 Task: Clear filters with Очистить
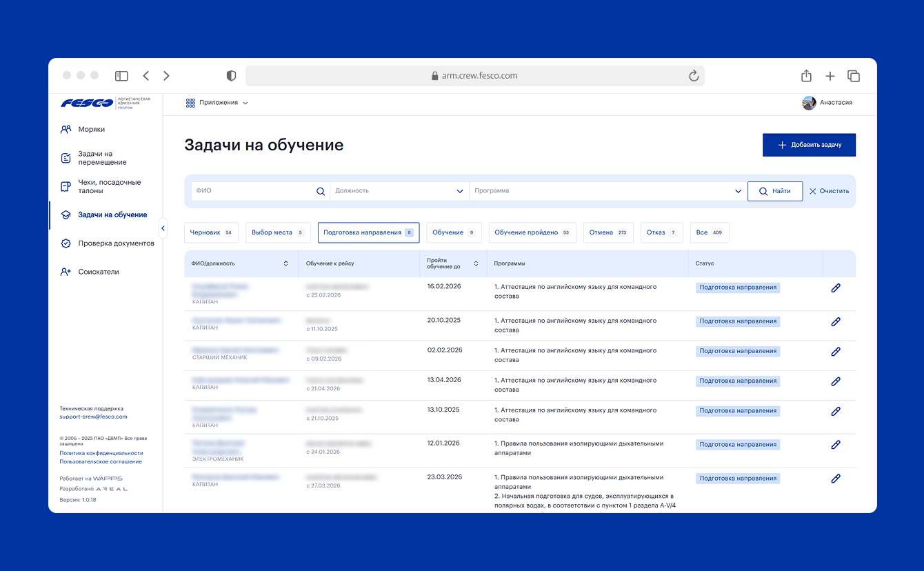tap(829, 191)
